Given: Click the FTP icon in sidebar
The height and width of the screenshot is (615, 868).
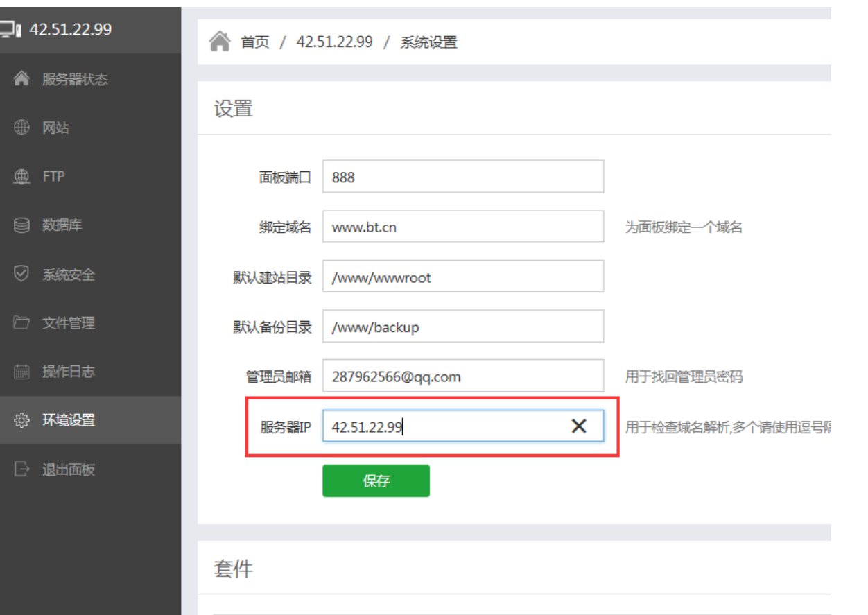Looking at the screenshot, I should [22, 177].
